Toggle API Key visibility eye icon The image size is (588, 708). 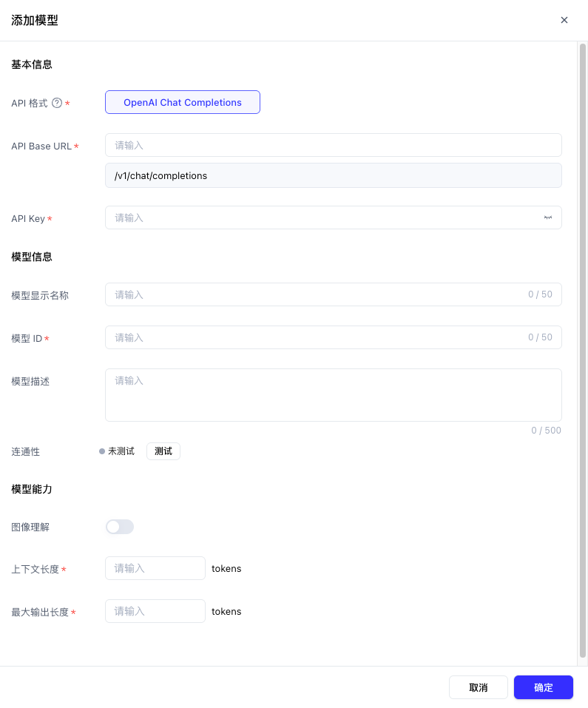[548, 218]
